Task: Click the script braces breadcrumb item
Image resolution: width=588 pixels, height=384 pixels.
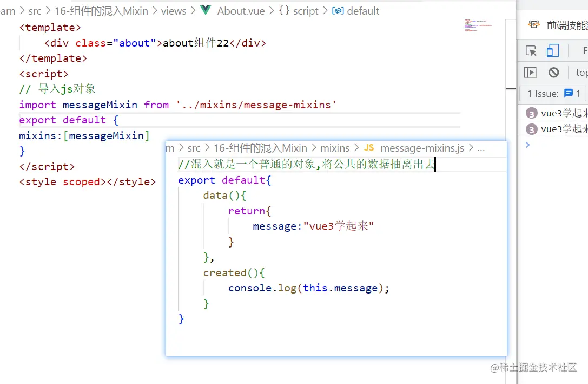Action: pyautogui.click(x=299, y=11)
